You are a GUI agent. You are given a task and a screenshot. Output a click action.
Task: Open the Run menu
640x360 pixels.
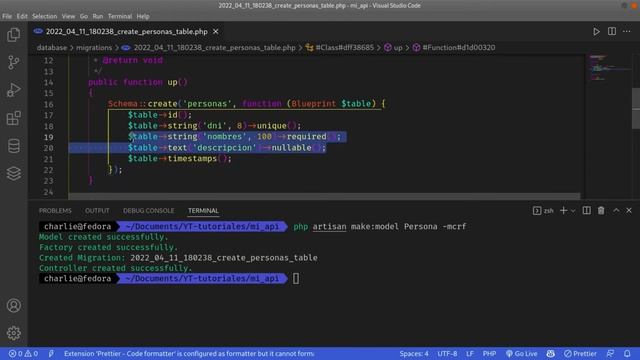(98, 16)
